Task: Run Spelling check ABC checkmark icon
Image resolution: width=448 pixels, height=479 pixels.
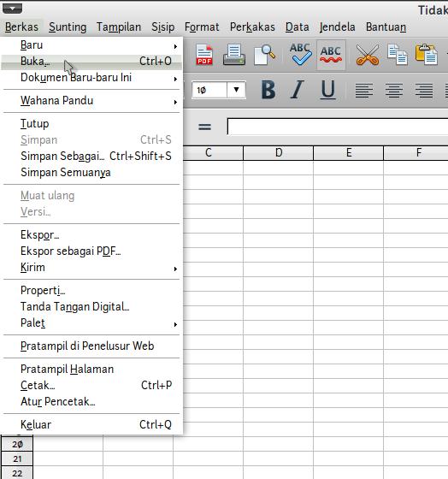Action: click(300, 55)
